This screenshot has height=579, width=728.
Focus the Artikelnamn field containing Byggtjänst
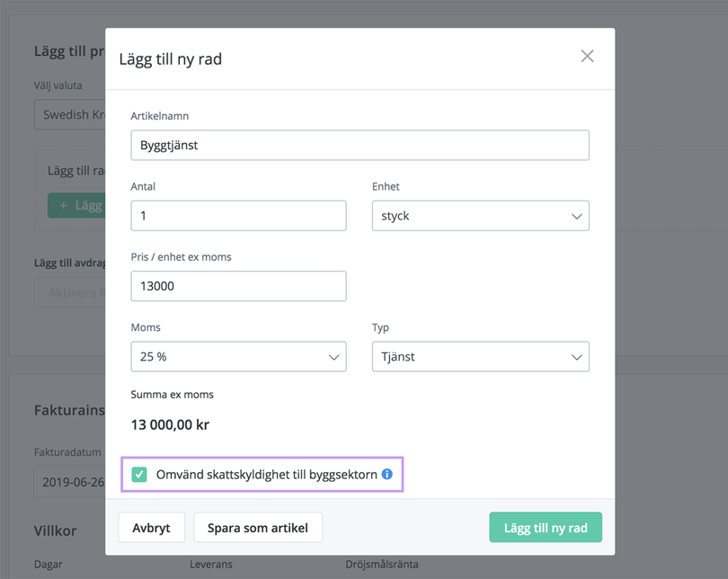point(360,146)
